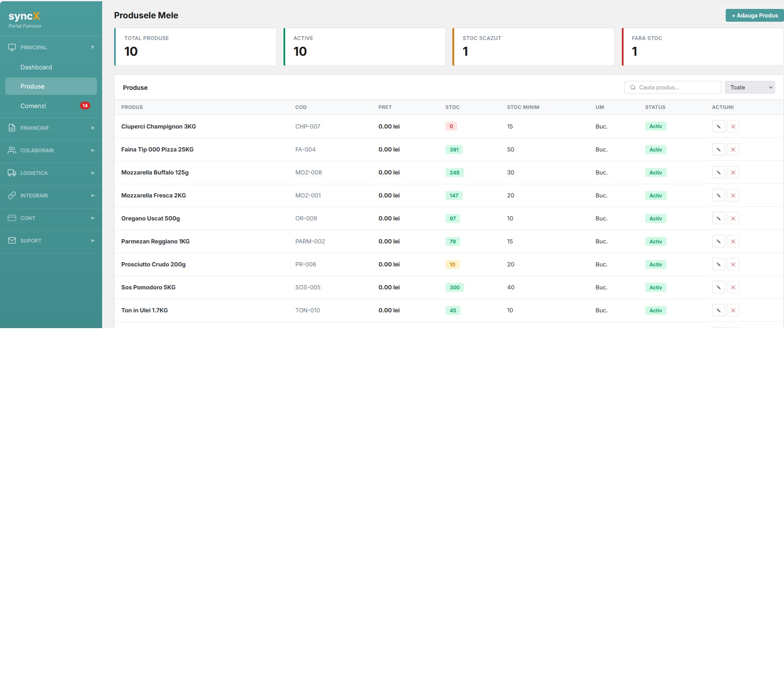Click the Financiar document icon
This screenshot has height=680, width=784.
pyautogui.click(x=12, y=128)
